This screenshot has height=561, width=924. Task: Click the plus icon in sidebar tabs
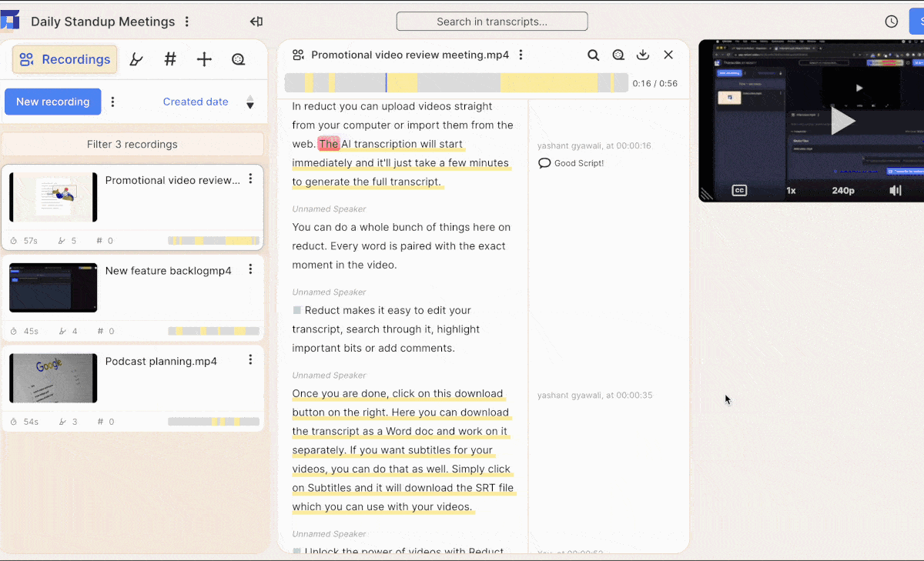pos(204,59)
